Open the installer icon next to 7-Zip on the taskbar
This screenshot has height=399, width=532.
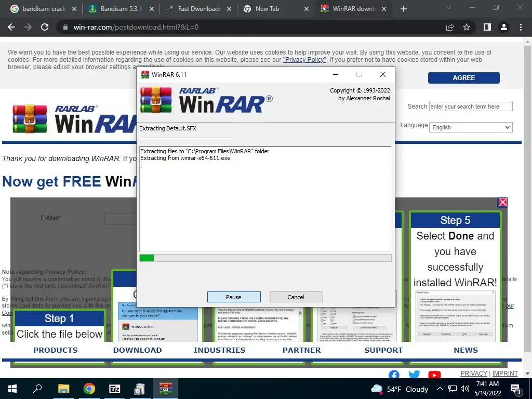tap(140, 389)
